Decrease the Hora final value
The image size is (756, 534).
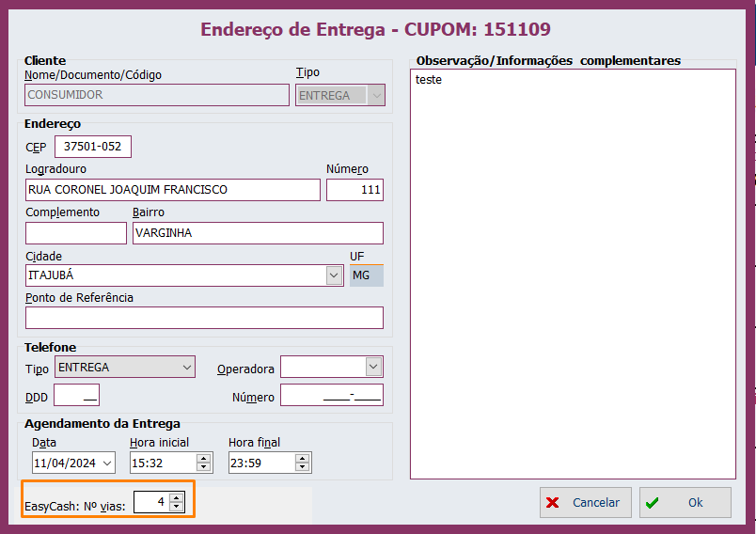[302, 467]
